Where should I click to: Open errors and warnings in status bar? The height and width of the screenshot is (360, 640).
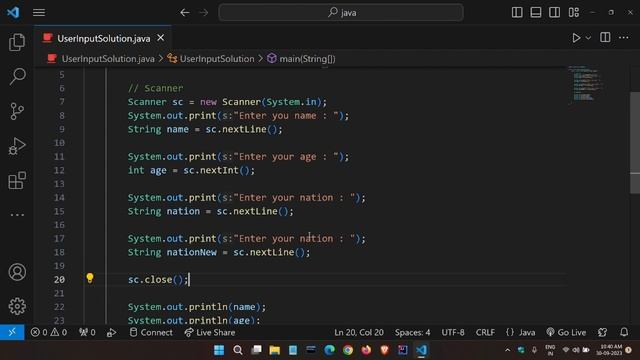(x=49, y=332)
